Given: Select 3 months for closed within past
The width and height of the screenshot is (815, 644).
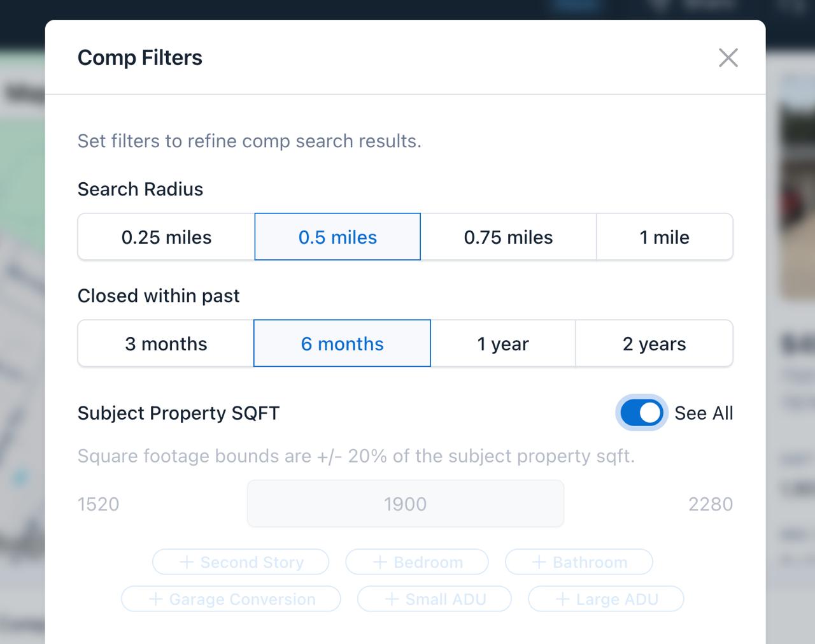Looking at the screenshot, I should pos(166,343).
